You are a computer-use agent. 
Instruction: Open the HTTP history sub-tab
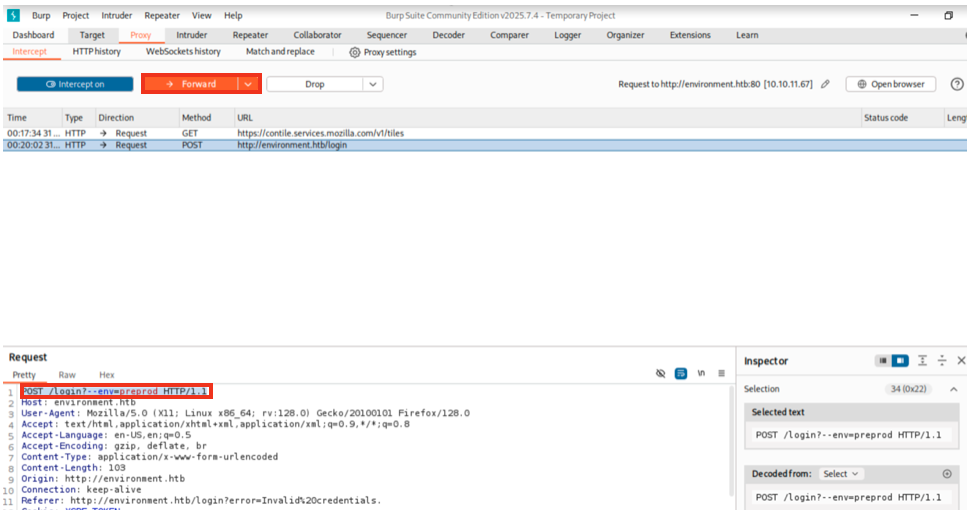click(96, 52)
